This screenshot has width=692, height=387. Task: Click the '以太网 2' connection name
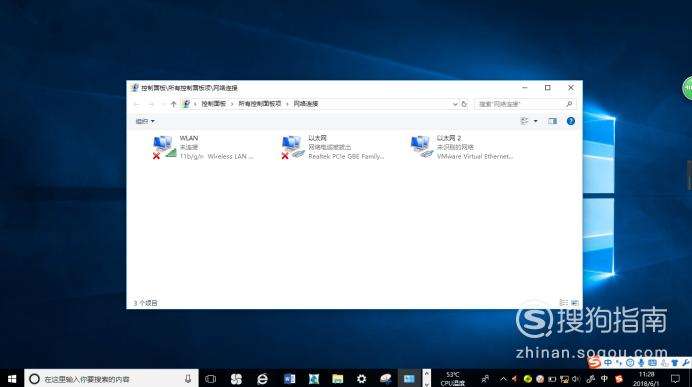[449, 138]
